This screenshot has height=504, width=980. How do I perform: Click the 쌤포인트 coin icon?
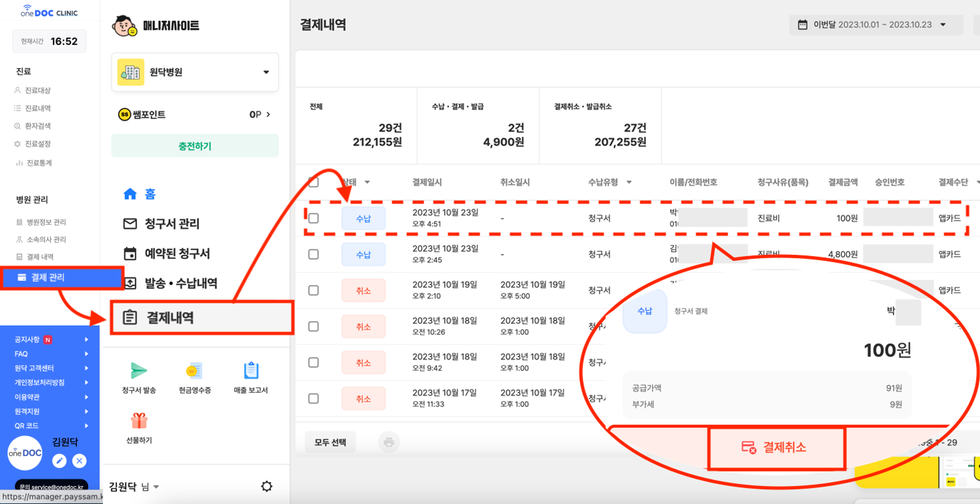click(124, 115)
